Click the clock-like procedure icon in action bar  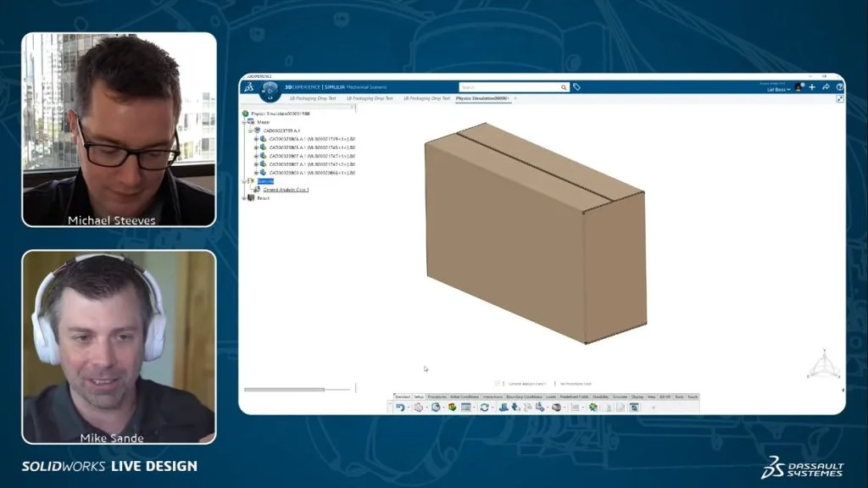(x=437, y=408)
